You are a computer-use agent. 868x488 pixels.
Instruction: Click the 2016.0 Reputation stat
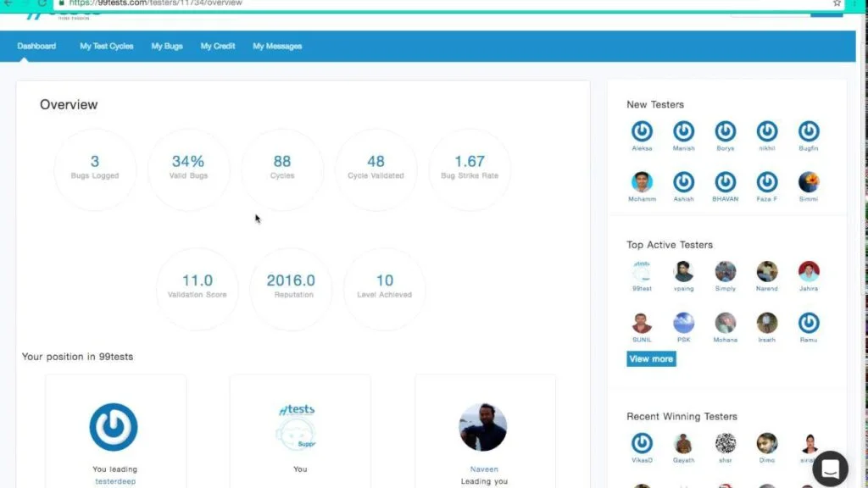tap(292, 289)
